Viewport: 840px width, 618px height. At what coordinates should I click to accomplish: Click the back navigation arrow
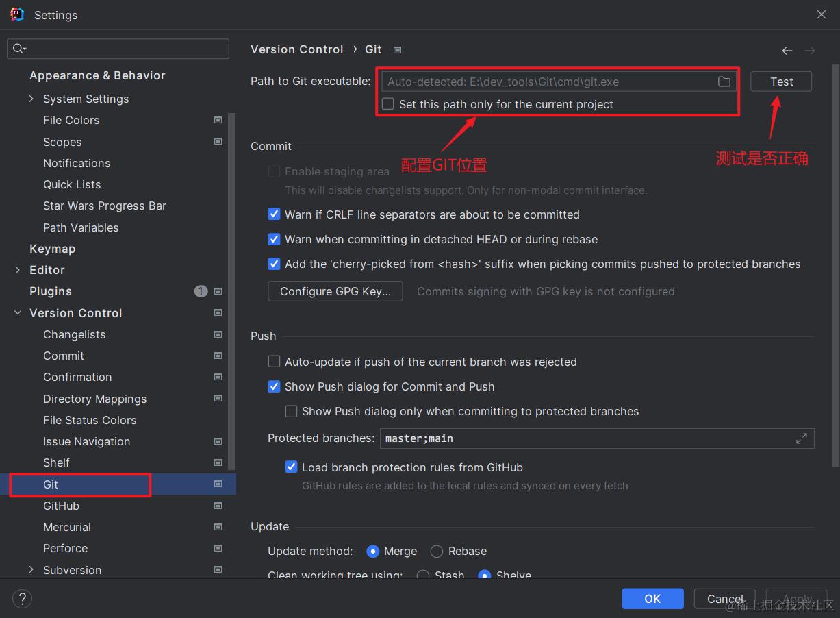787,51
